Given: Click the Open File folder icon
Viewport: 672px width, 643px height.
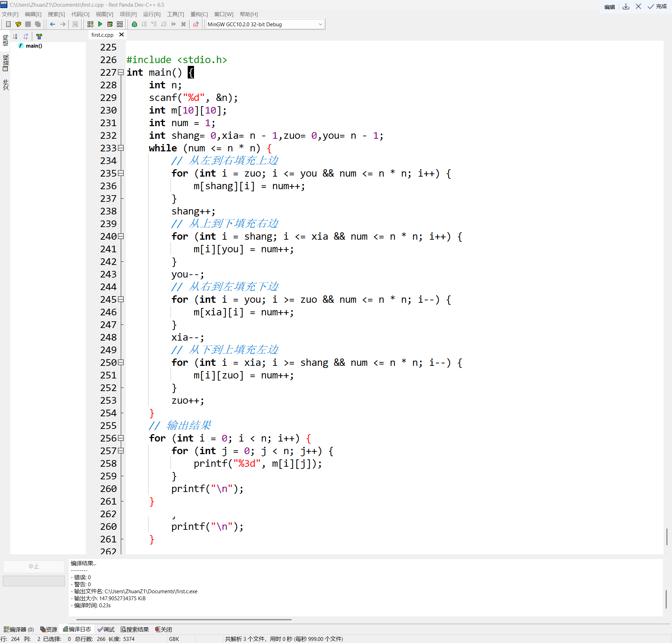Looking at the screenshot, I should [x=18, y=24].
